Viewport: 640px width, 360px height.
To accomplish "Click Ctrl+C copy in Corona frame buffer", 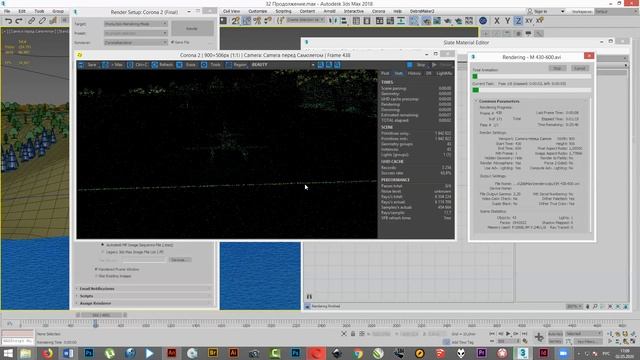I will point(137,65).
